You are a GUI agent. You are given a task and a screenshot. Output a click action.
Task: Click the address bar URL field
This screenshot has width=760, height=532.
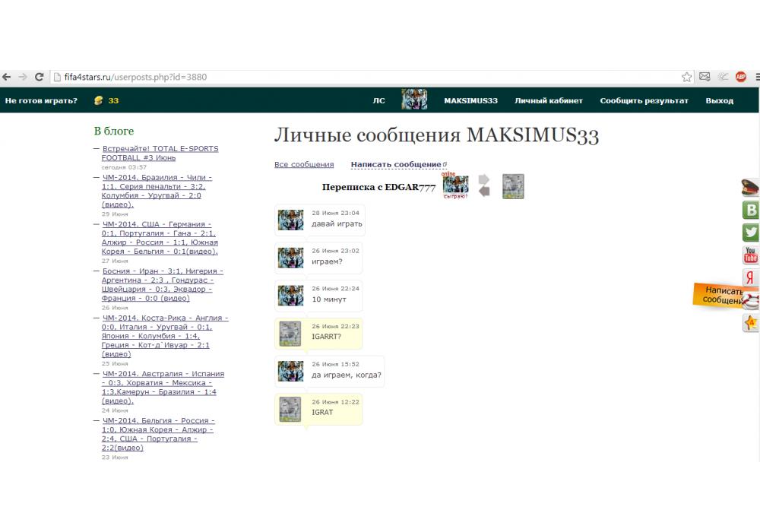365,77
